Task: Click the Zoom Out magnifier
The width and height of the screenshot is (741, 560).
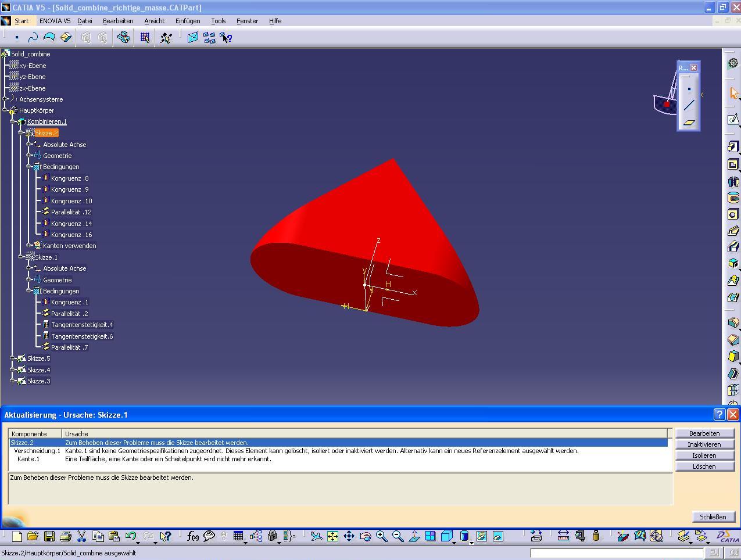Action: click(398, 536)
